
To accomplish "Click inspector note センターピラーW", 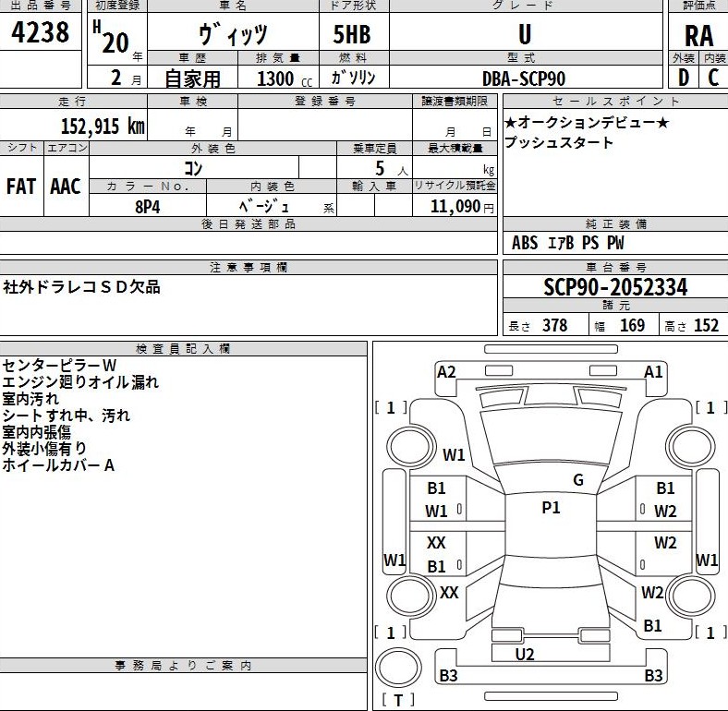I will 59,366.
